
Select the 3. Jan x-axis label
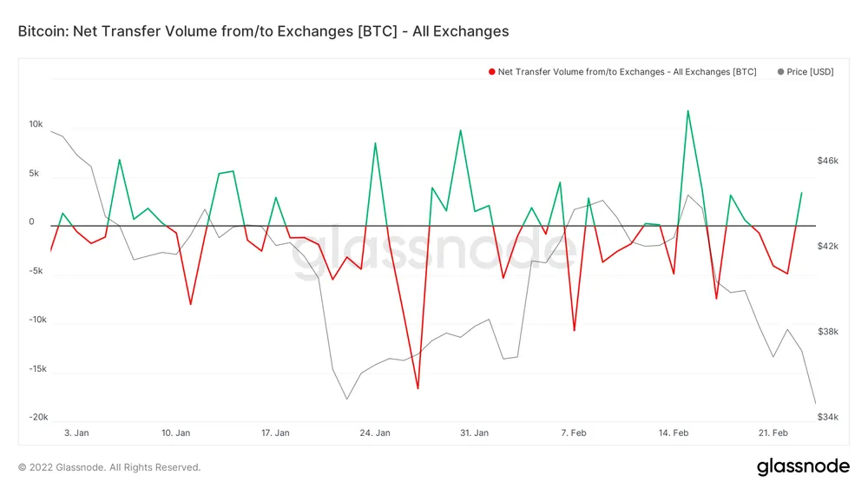click(x=76, y=432)
